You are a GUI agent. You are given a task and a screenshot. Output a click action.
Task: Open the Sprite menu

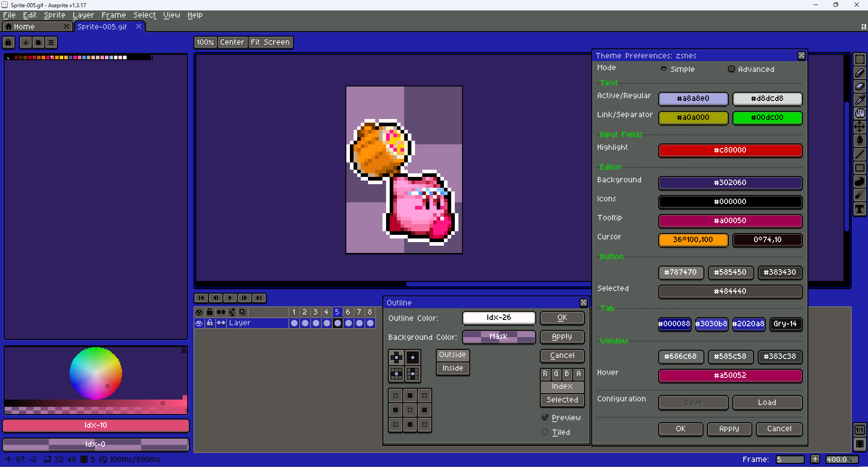55,15
